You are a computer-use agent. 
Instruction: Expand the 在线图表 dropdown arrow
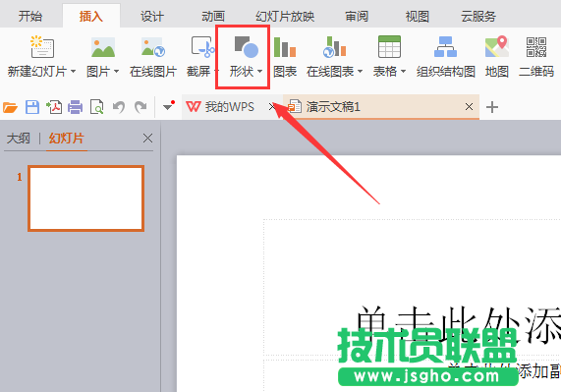click(360, 72)
